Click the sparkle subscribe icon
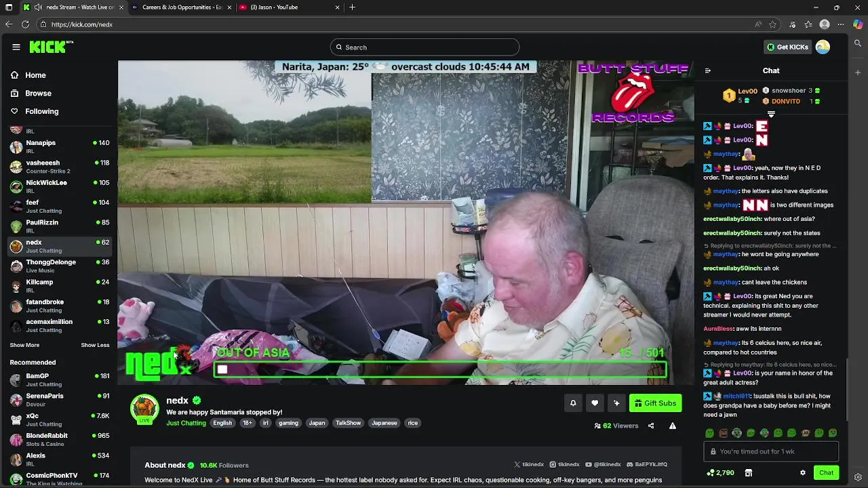The image size is (868, 488). tap(616, 403)
